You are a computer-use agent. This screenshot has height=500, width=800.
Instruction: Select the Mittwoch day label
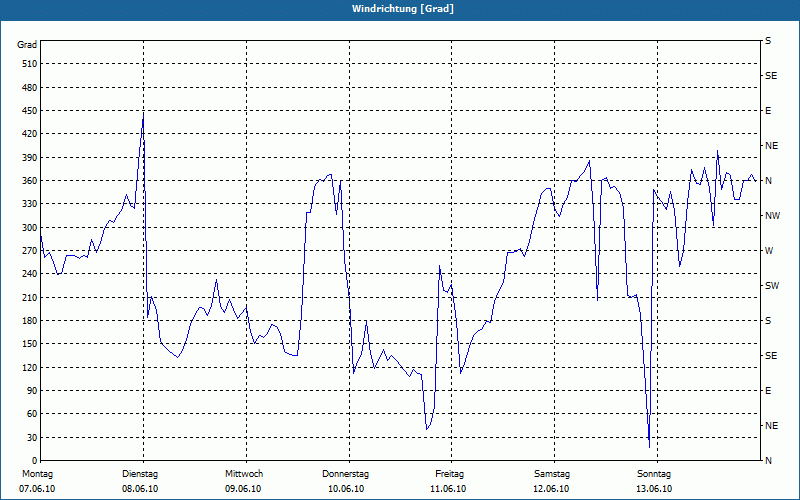click(x=244, y=474)
